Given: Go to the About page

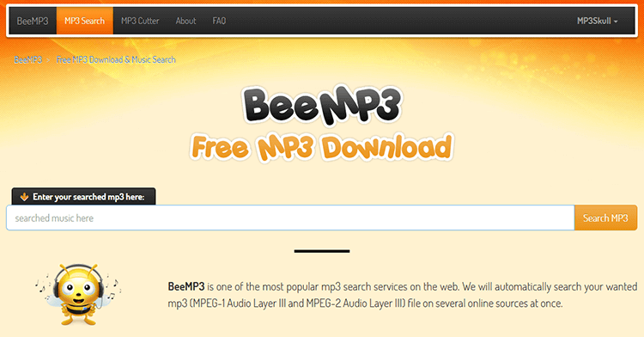Looking at the screenshot, I should (x=185, y=21).
